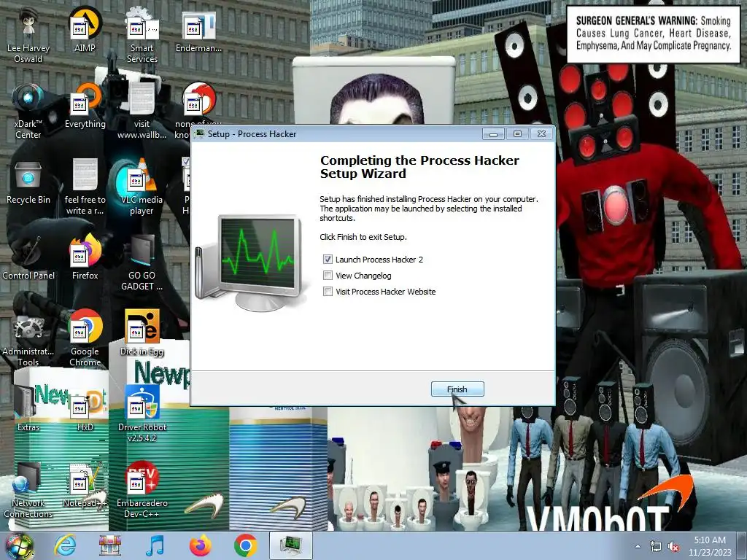
Task: Select the 'feel free to write a r...' file
Action: pyautogui.click(x=85, y=187)
